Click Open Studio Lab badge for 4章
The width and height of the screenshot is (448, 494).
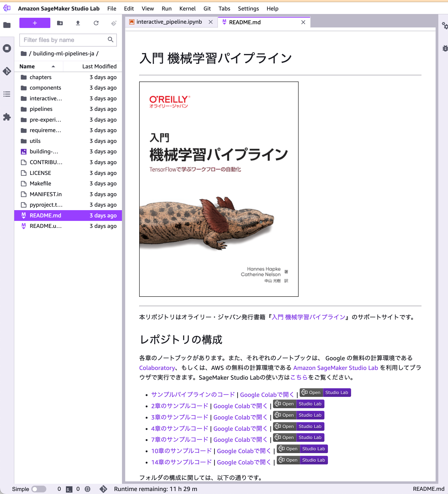pyautogui.click(x=299, y=426)
